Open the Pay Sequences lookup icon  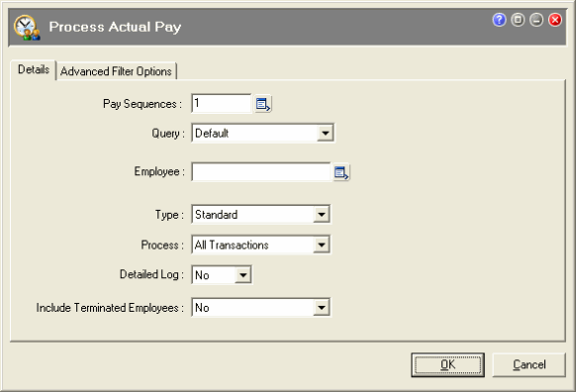pos(263,104)
